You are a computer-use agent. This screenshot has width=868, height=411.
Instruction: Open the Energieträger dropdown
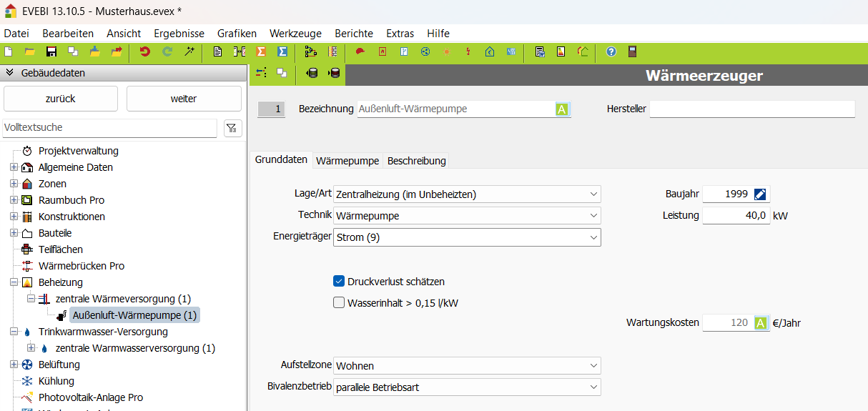(467, 237)
